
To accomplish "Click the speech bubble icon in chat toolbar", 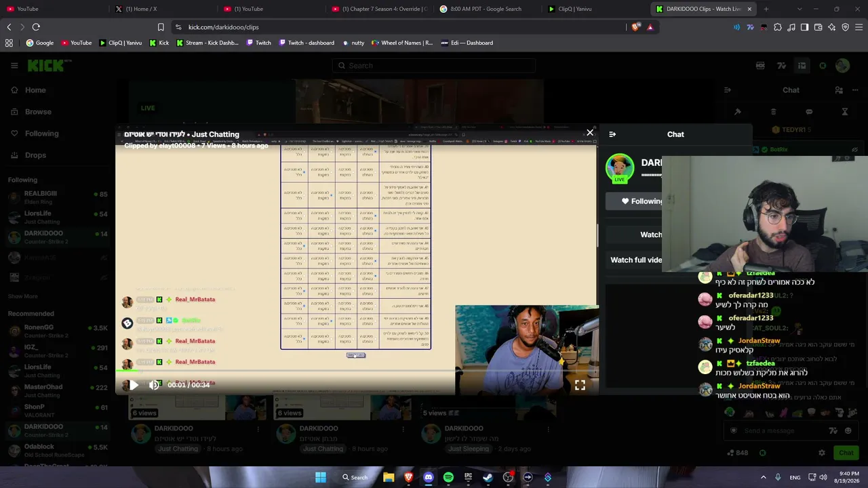I will pyautogui.click(x=809, y=112).
